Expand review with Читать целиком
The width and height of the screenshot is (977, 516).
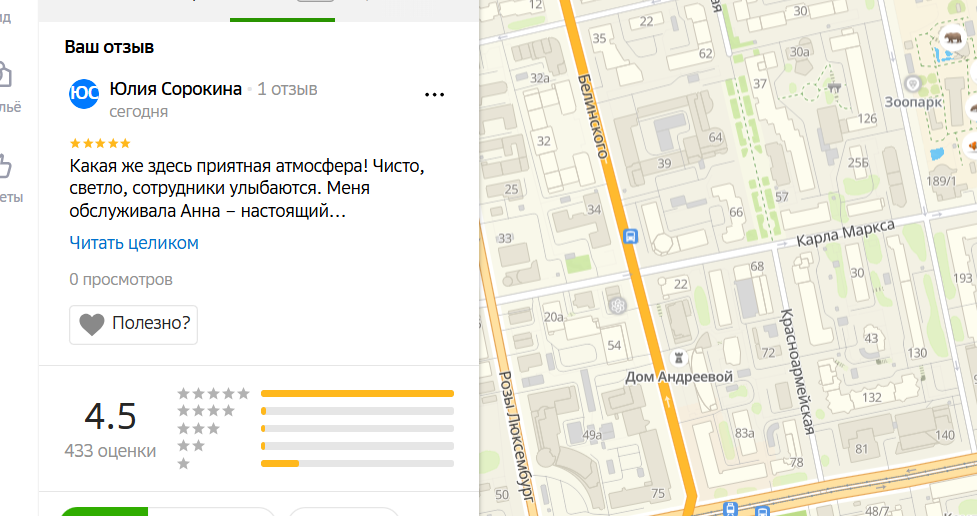[134, 243]
